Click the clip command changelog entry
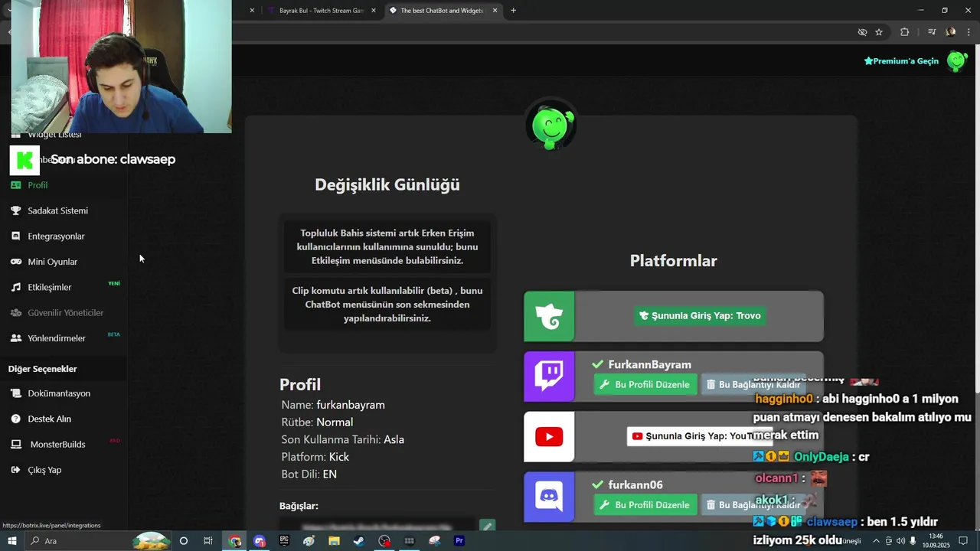The height and width of the screenshot is (551, 980). pyautogui.click(x=387, y=305)
